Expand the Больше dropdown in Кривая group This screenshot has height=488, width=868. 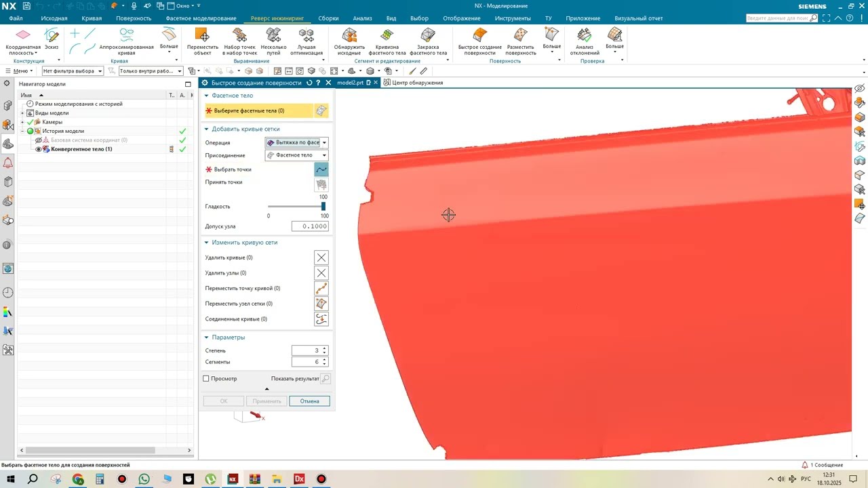[169, 40]
